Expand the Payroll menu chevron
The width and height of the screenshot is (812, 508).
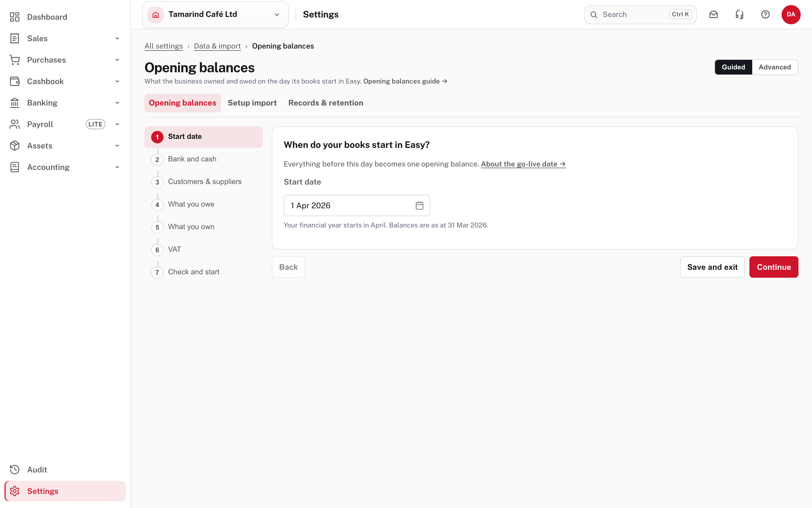tap(117, 124)
